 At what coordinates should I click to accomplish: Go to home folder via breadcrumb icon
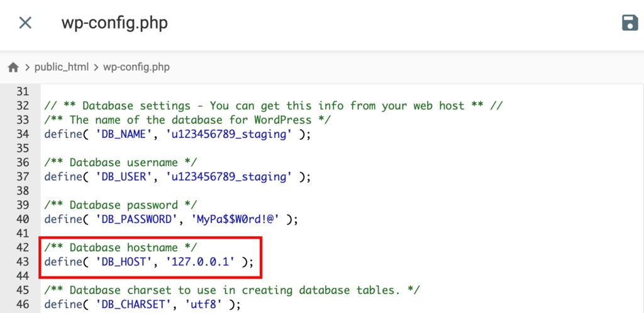13,67
